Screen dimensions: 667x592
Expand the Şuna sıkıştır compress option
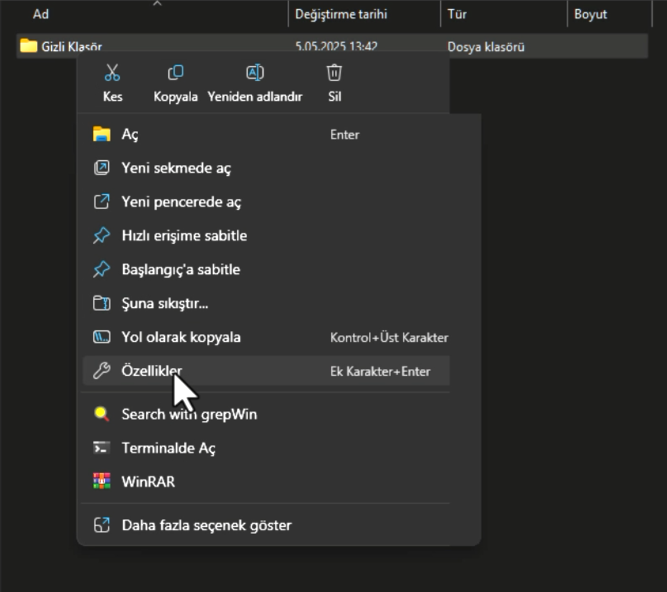click(x=164, y=303)
